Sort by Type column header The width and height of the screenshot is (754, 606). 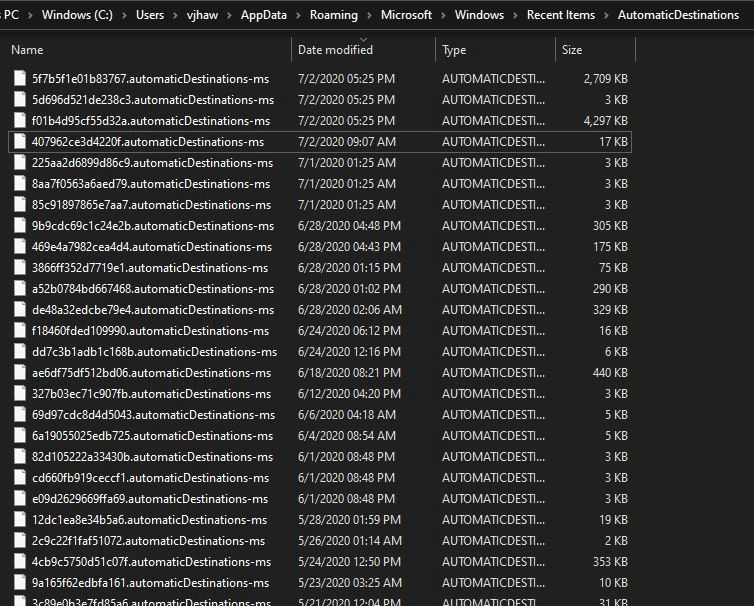(454, 50)
